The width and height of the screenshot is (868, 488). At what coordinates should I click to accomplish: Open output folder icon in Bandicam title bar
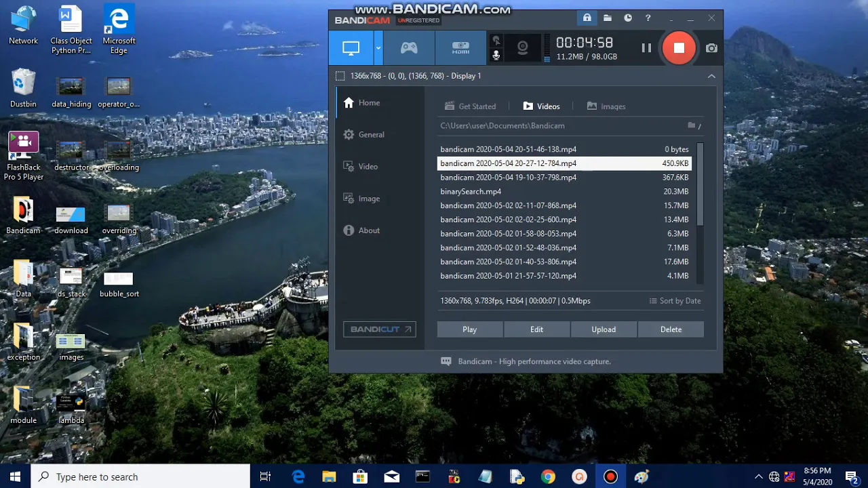click(608, 18)
